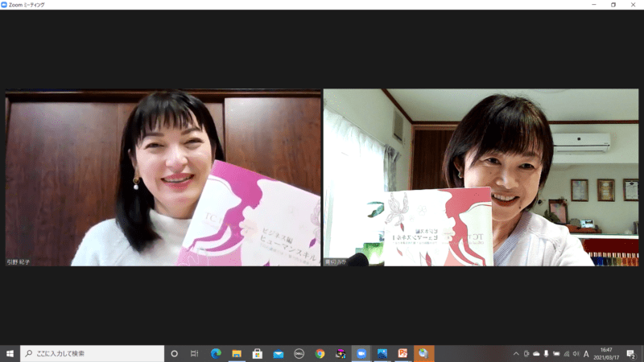Image resolution: width=644 pixels, height=362 pixels.
Task: Open the notification action center
Action: point(632,353)
